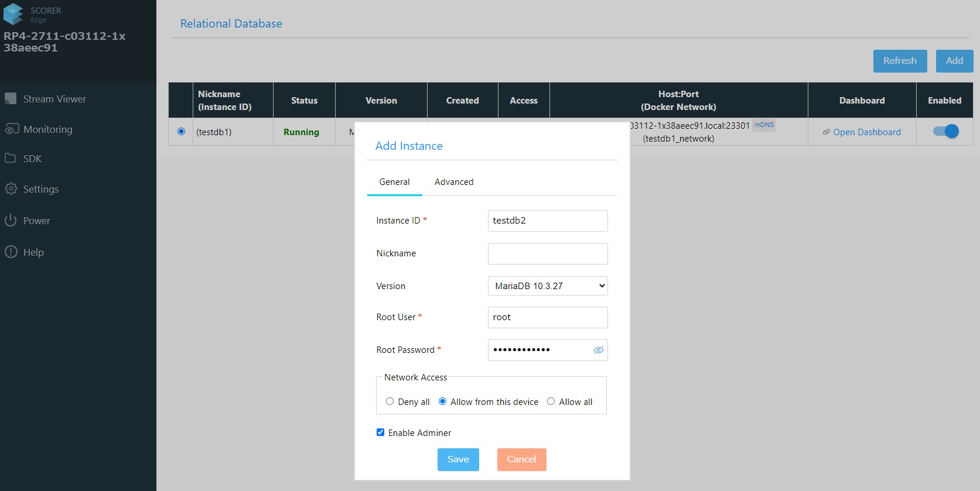Open Dashboard link for testdb1

point(866,132)
